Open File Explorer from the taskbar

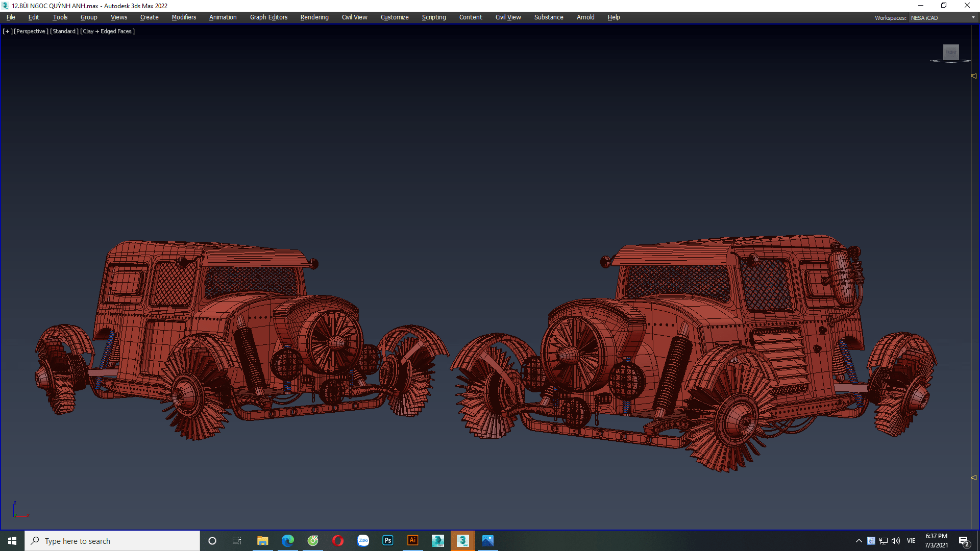coord(263,541)
